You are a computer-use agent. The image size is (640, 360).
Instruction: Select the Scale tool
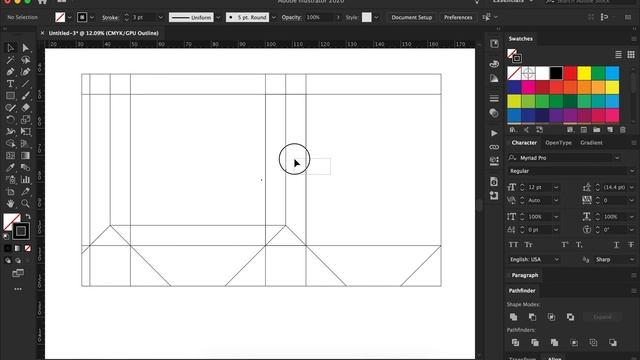(26, 120)
